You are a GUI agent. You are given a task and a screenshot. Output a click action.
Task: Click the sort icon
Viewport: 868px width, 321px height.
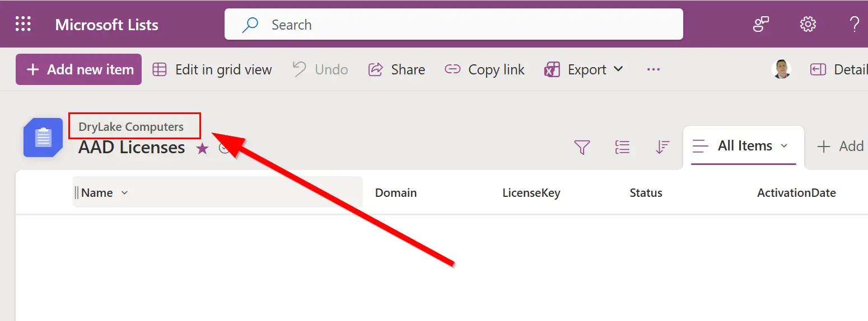tap(662, 147)
